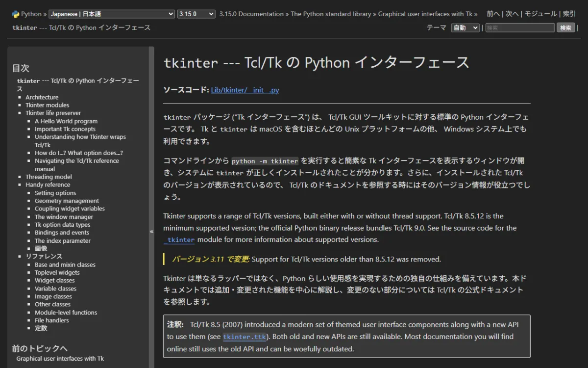The height and width of the screenshot is (368, 588).
Task: Click the 目次 table of contents heading
Action: 21,68
